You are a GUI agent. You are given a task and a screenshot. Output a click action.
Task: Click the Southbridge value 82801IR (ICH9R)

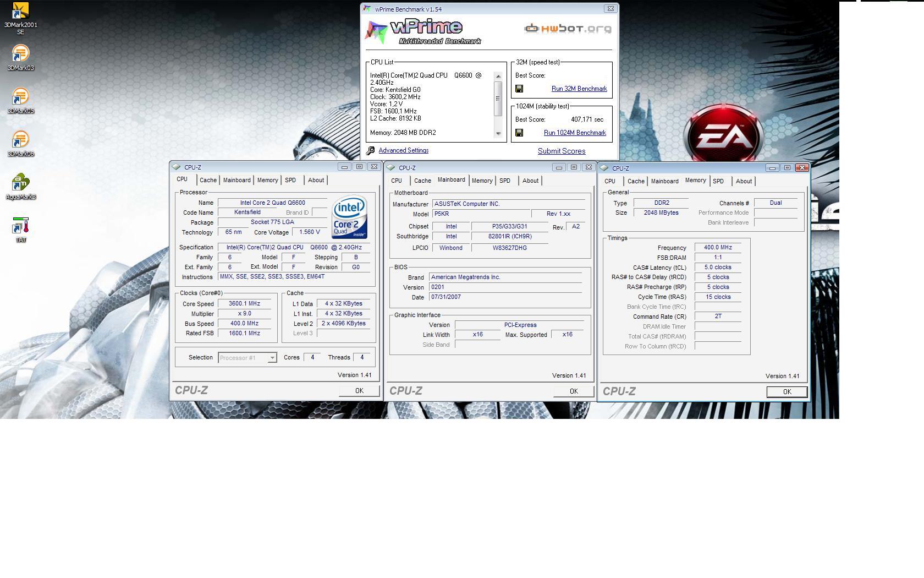(x=510, y=237)
